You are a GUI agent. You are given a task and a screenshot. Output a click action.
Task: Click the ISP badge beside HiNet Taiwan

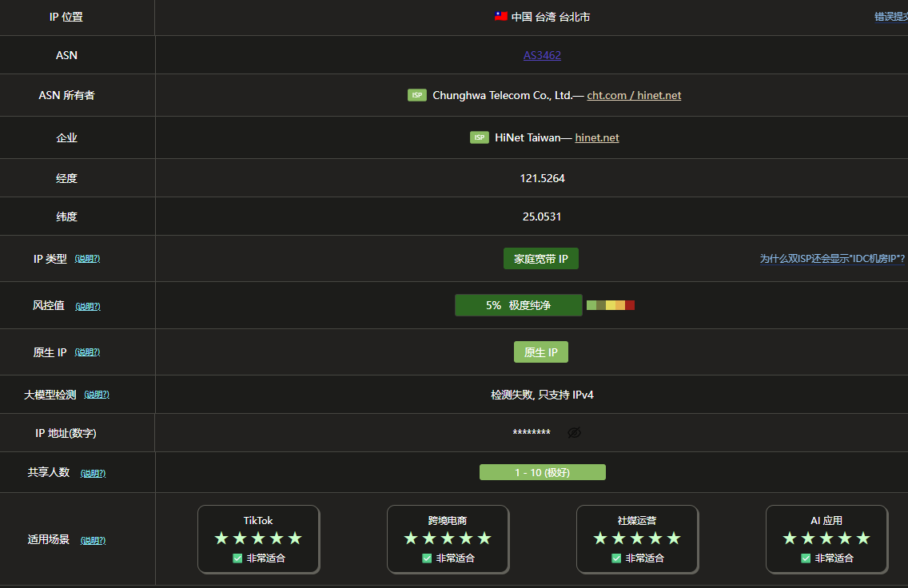click(479, 137)
